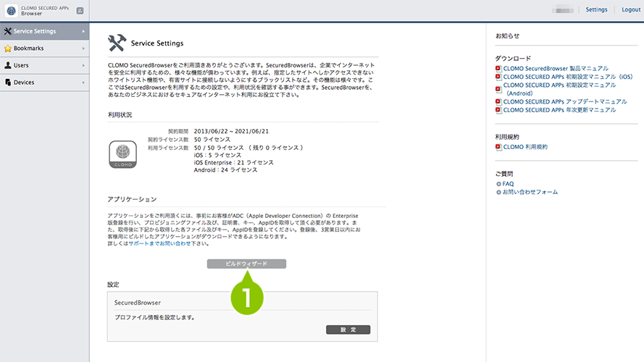Open Settings in the top bar
The image size is (644, 362).
point(596,9)
